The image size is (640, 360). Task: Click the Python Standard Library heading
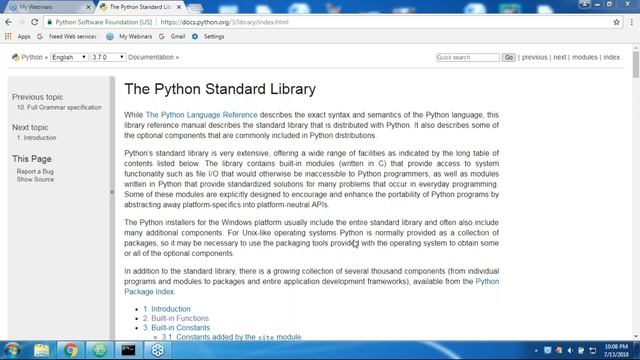pyautogui.click(x=220, y=89)
